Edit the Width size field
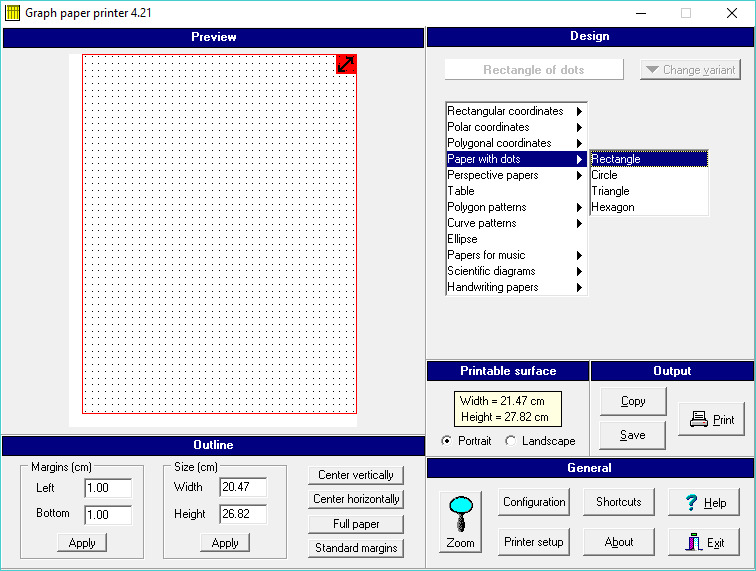This screenshot has height=571, width=756. (243, 487)
